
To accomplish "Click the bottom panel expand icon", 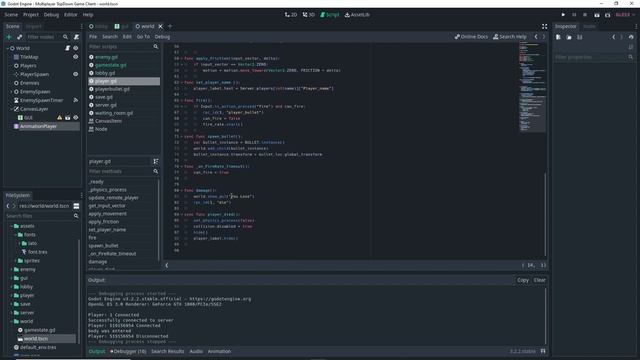I will (x=543, y=351).
